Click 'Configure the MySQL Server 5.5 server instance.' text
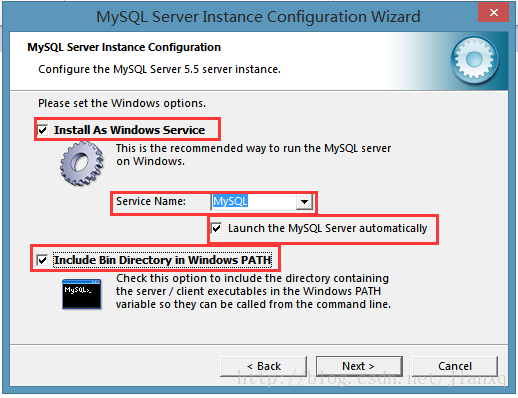This screenshot has width=518, height=398. click(159, 69)
